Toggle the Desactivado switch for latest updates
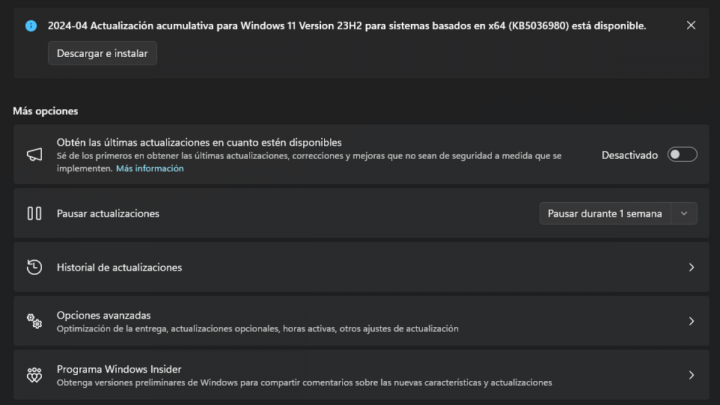This screenshot has width=720, height=405. tap(682, 155)
